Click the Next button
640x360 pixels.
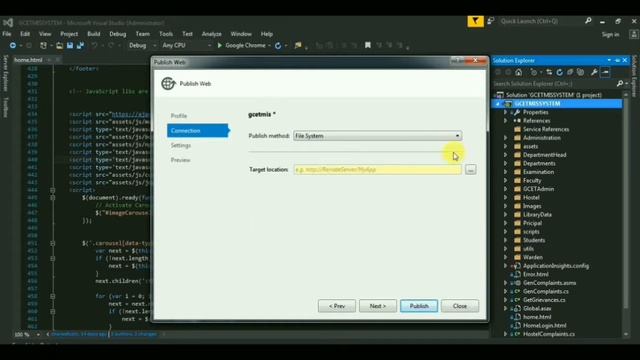tap(378, 306)
